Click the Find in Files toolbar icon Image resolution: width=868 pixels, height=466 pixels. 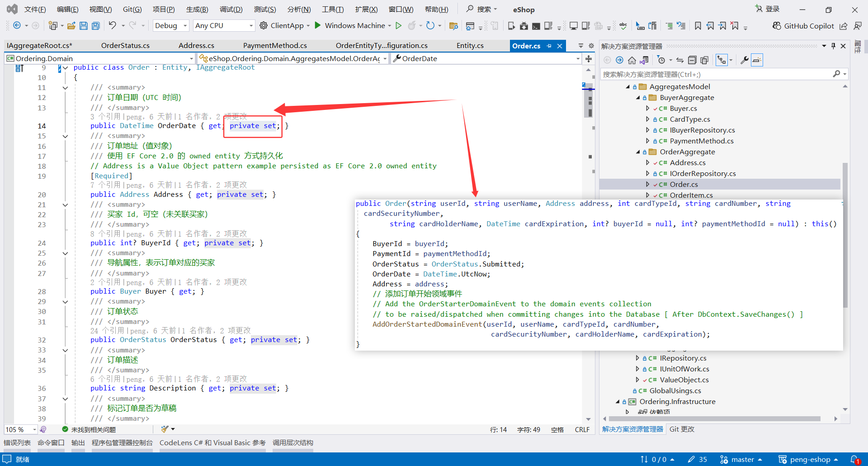point(453,26)
